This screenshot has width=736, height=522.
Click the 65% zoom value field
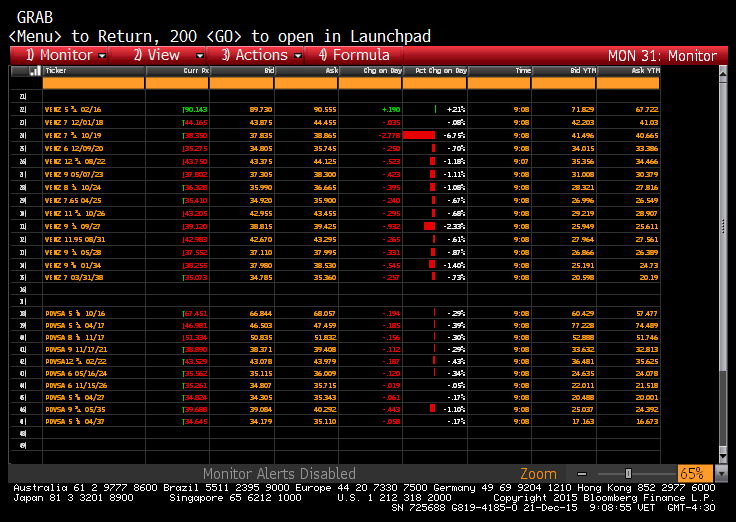pos(695,473)
